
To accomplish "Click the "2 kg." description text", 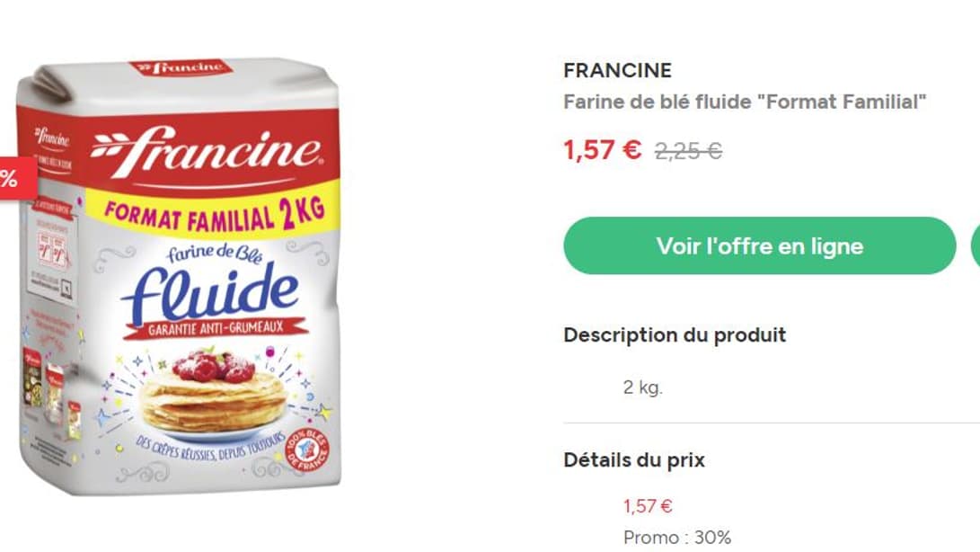I will [643, 388].
